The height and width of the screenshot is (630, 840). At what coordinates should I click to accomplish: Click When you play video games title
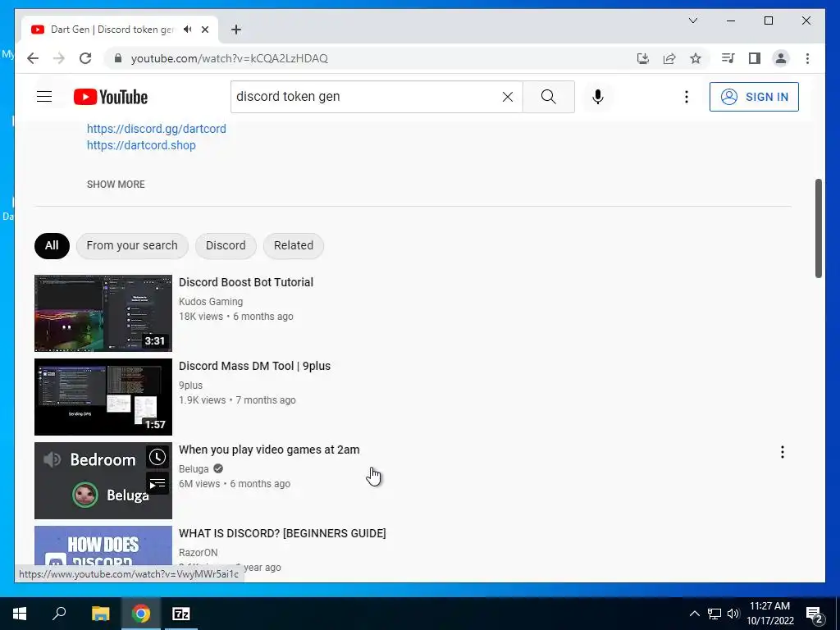[x=269, y=450]
